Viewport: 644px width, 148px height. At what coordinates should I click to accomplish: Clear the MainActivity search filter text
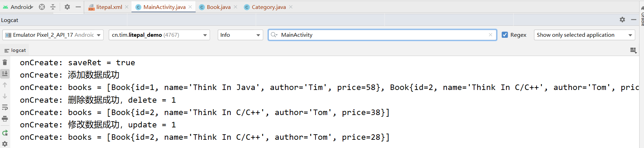[491, 35]
